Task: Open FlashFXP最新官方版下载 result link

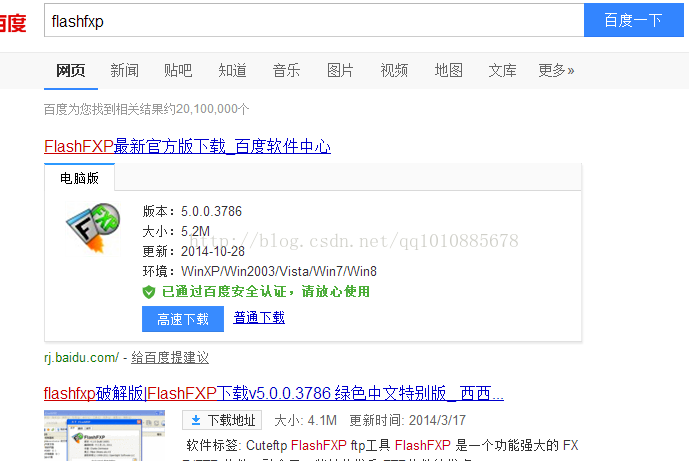Action: tap(188, 146)
